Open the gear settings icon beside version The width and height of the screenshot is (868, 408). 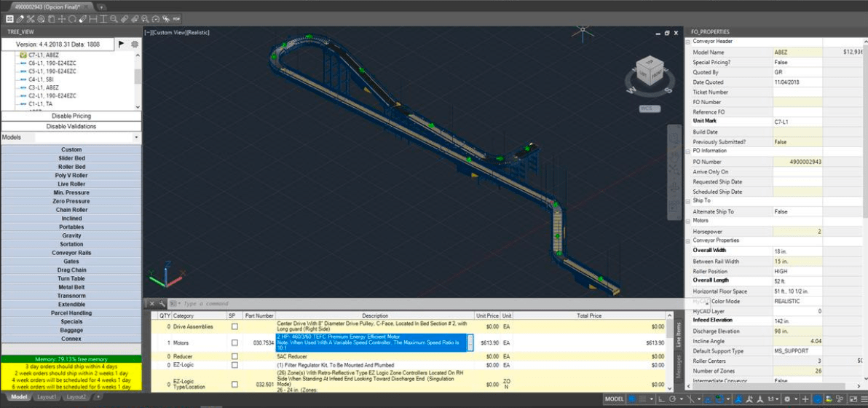(135, 44)
